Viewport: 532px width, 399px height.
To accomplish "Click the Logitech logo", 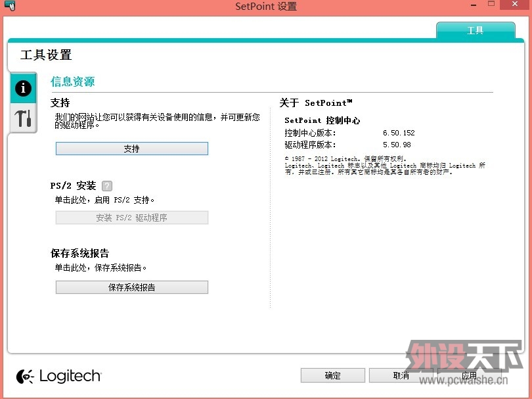I will (x=58, y=376).
